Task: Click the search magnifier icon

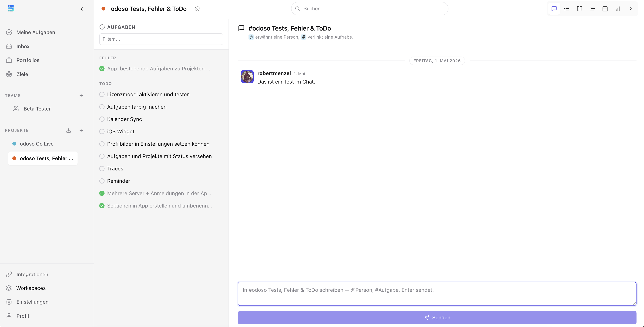Action: pos(297,9)
